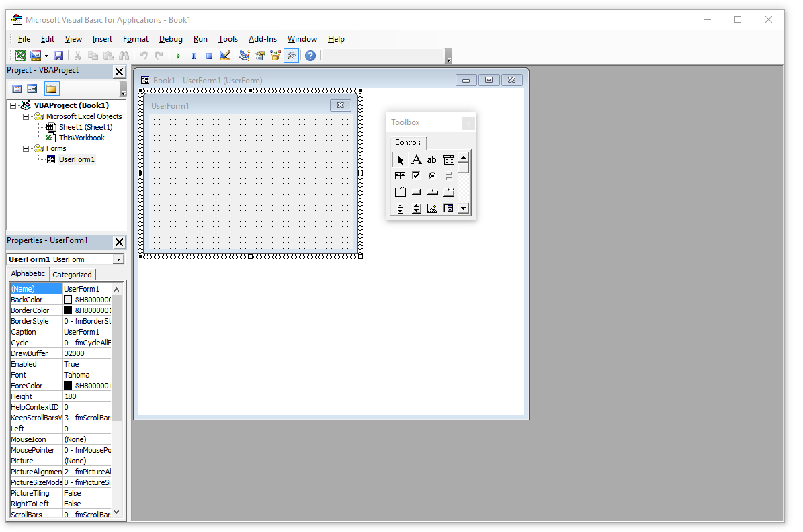This screenshot has height=532, width=803.
Task: Click View Code icon in Project panel
Action: click(17, 89)
